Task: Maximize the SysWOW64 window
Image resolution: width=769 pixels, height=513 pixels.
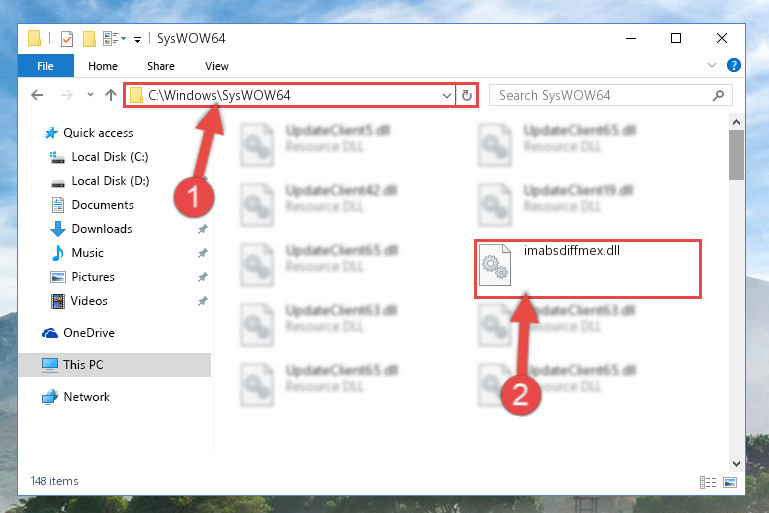Action: [676, 38]
